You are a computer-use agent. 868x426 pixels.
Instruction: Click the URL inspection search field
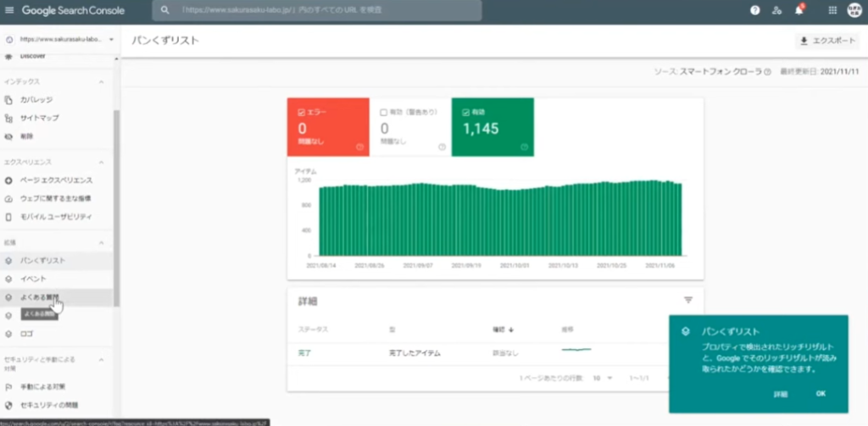point(317,10)
